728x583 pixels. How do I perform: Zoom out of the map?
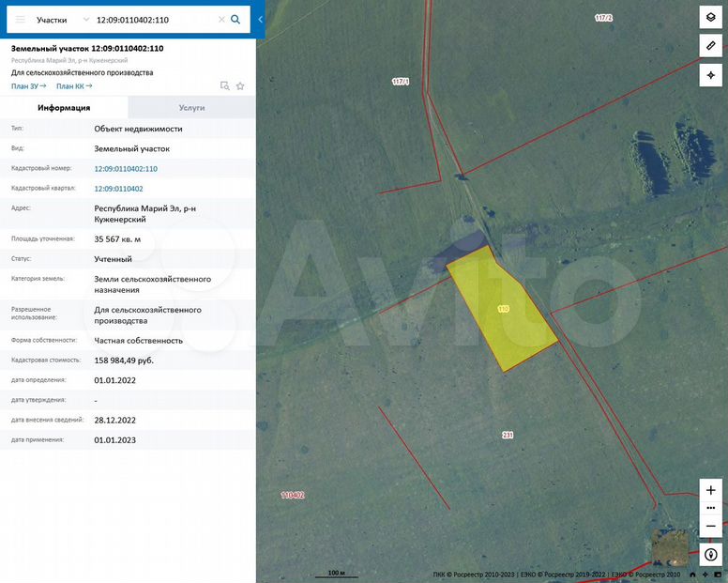click(x=710, y=526)
